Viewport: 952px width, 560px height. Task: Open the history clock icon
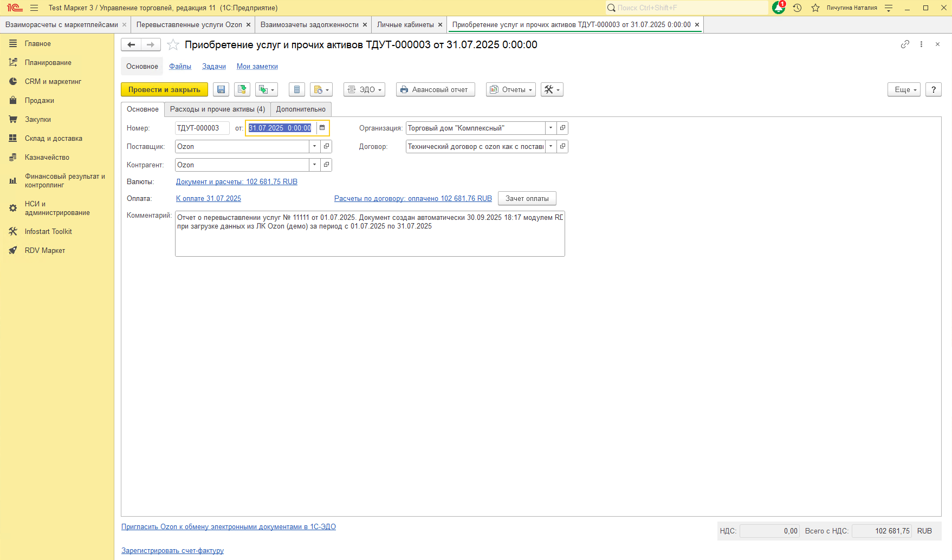(797, 8)
